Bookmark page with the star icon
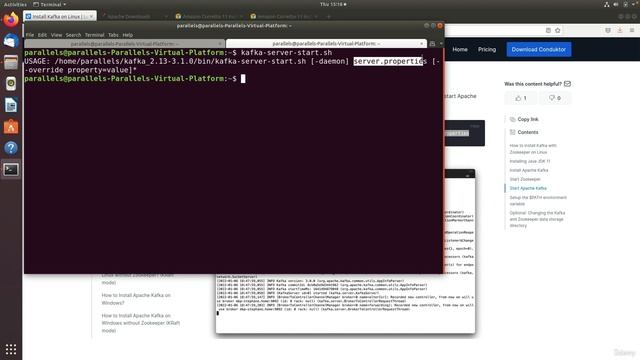 coord(558,30)
